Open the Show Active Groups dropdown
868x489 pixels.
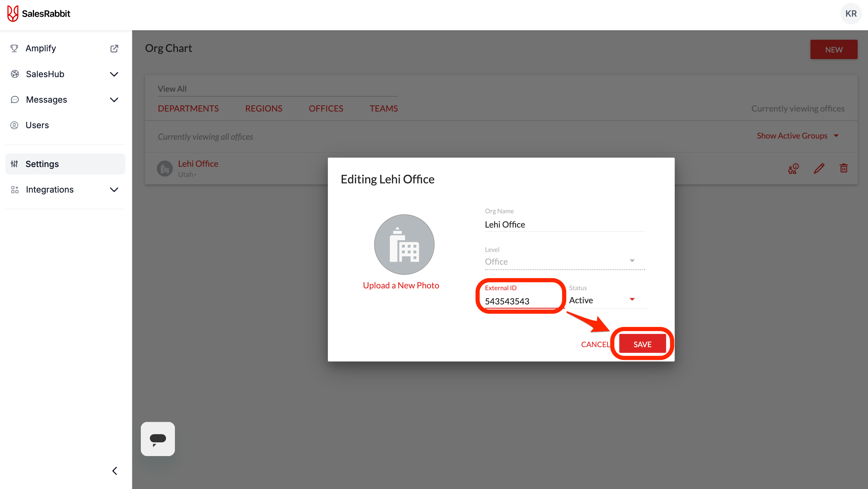797,136
